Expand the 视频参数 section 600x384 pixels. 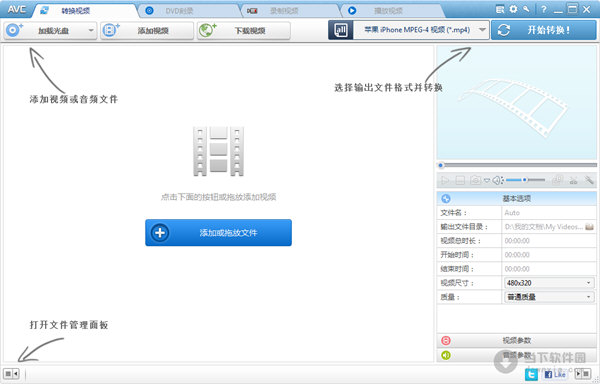517,340
